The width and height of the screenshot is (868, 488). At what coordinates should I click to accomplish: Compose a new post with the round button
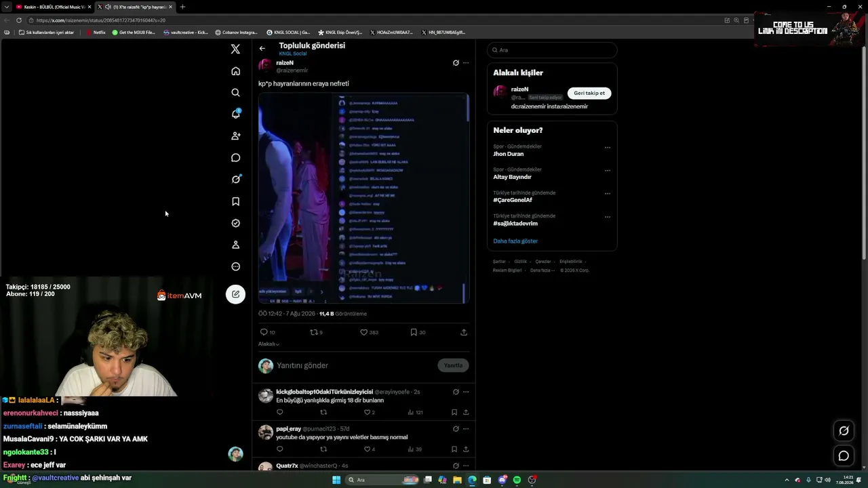point(235,294)
